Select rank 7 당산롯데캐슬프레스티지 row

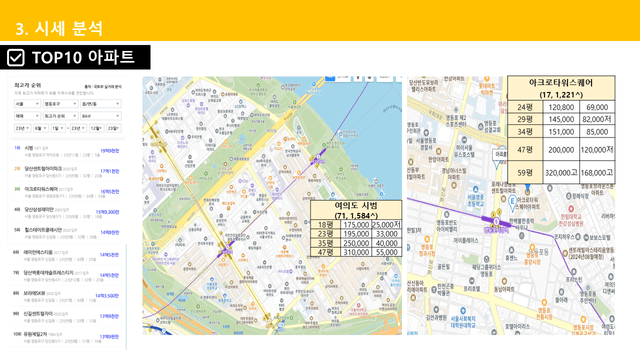pos(67,276)
